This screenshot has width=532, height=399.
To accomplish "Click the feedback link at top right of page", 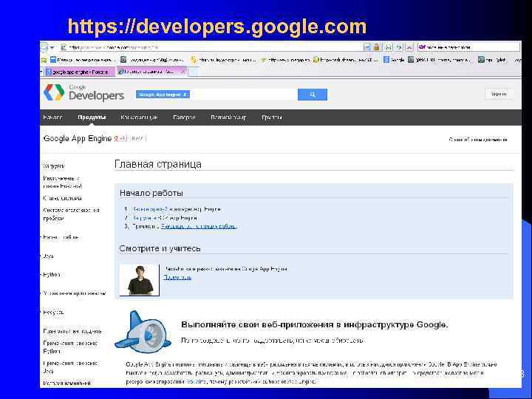I will click(478, 140).
